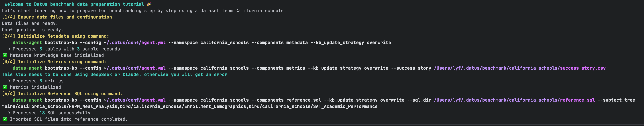Click the arrow before Processed 18 SQL successfully
The height and width of the screenshot is (126, 644).
coord(8,113)
